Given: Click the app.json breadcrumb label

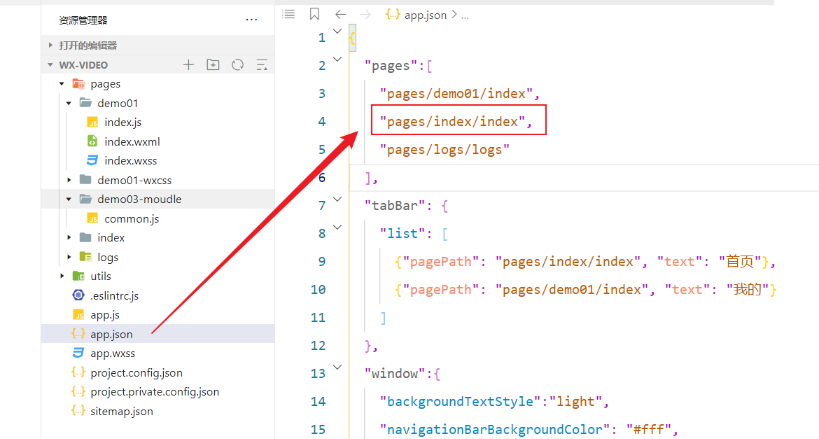Looking at the screenshot, I should coord(425,15).
